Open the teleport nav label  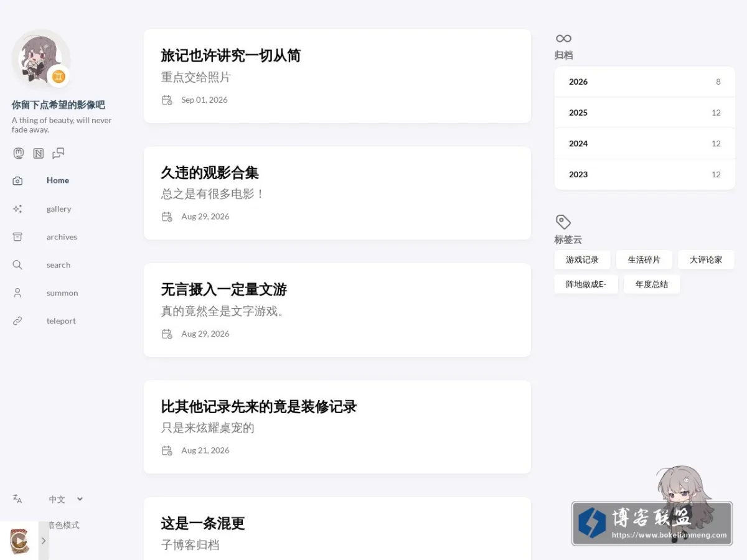coord(61,321)
